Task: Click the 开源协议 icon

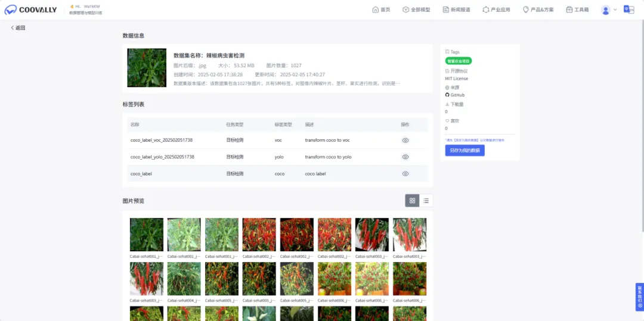Action: (447, 71)
